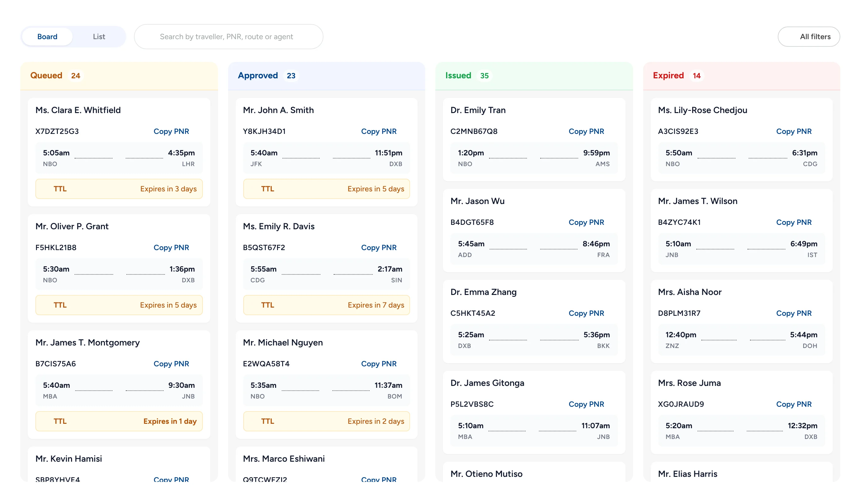Select the Queued column header
The image size is (858, 504).
119,75
